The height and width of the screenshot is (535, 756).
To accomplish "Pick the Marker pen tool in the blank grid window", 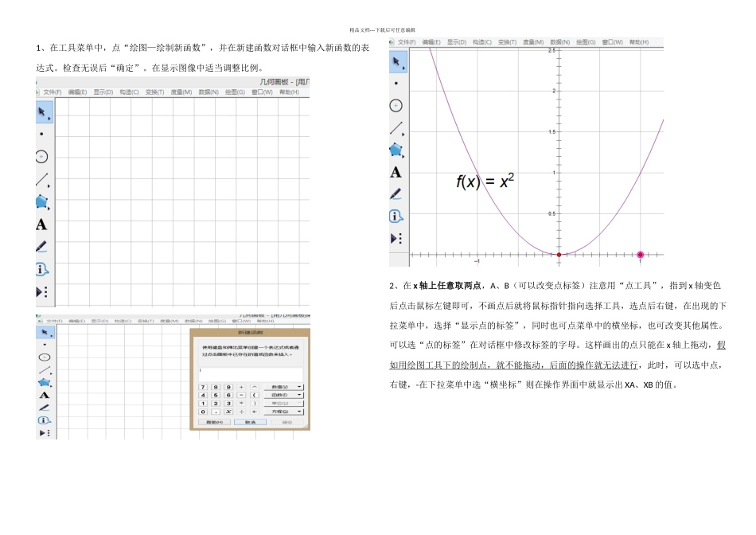I will coord(41,247).
